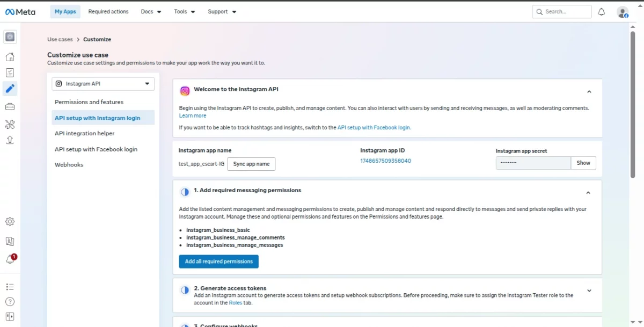This screenshot has height=327, width=644.
Task: Open the tools icon in sidebar
Action: 10,125
